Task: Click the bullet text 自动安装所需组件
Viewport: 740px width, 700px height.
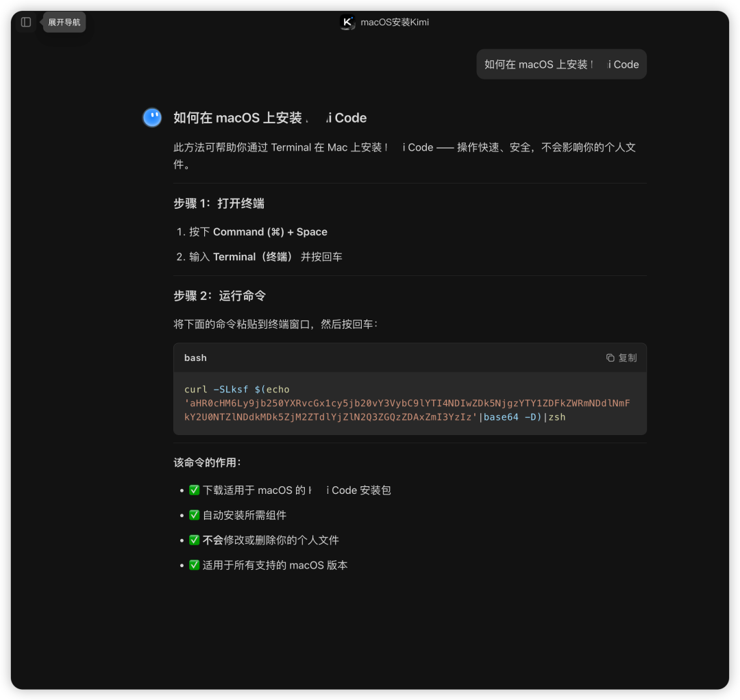Action: click(245, 515)
